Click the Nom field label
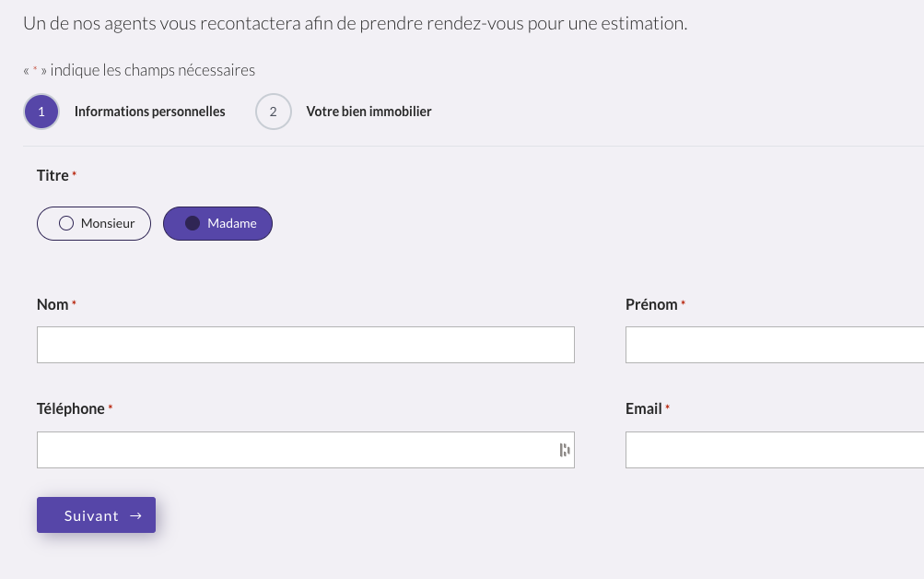Viewport: 924px width, 579px height. 53,304
